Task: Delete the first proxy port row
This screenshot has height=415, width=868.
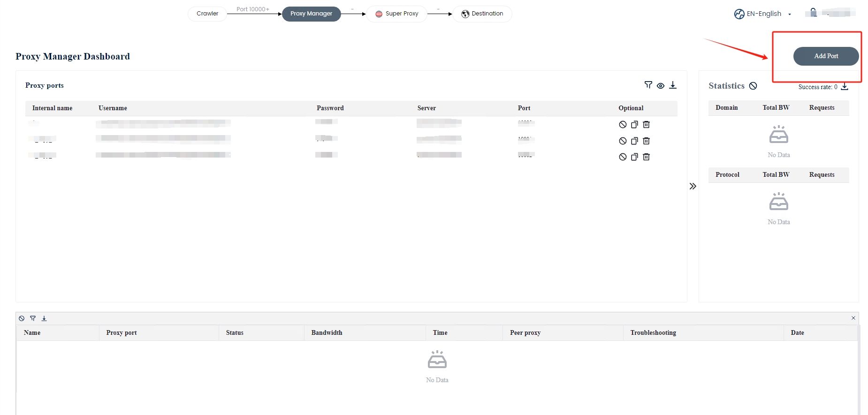Action: point(646,125)
